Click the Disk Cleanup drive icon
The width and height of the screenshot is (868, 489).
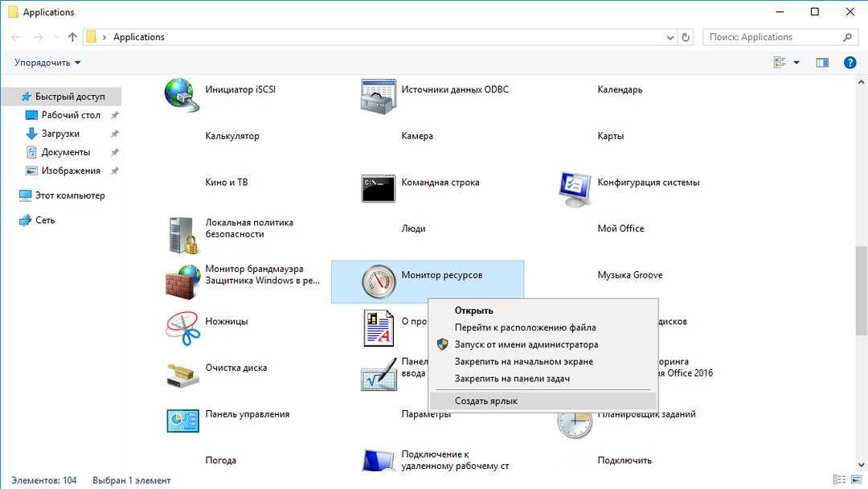[x=182, y=375]
